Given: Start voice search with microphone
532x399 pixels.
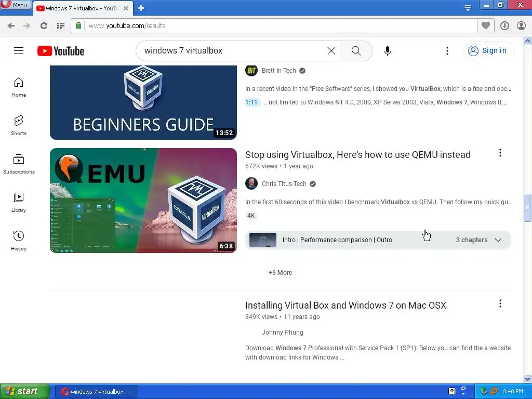Looking at the screenshot, I should coord(388,51).
